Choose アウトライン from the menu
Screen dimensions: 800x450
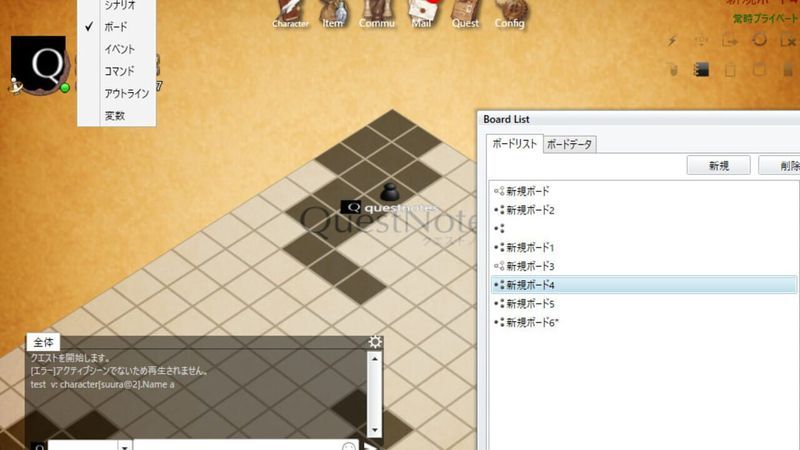tap(127, 93)
